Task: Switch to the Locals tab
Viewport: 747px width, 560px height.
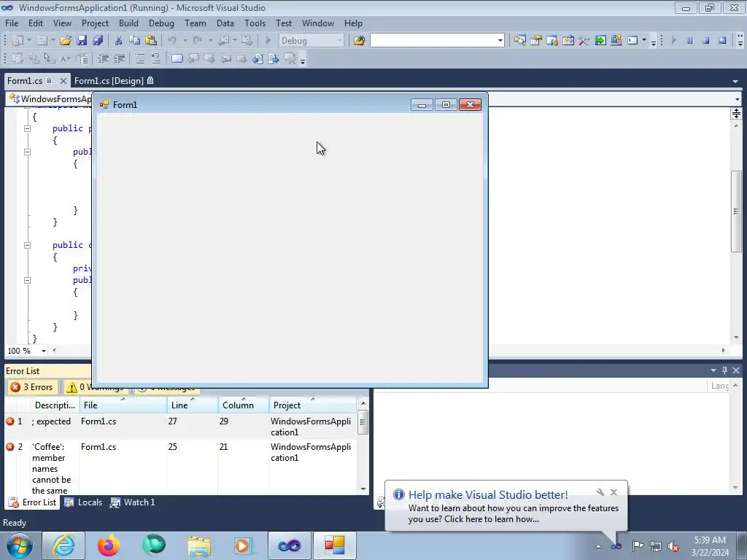Action: [x=84, y=502]
